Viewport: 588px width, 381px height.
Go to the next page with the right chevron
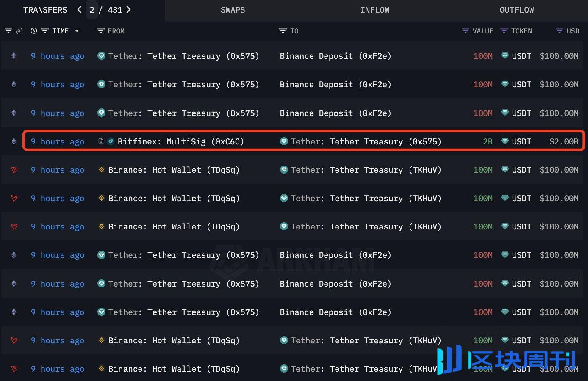(x=129, y=10)
